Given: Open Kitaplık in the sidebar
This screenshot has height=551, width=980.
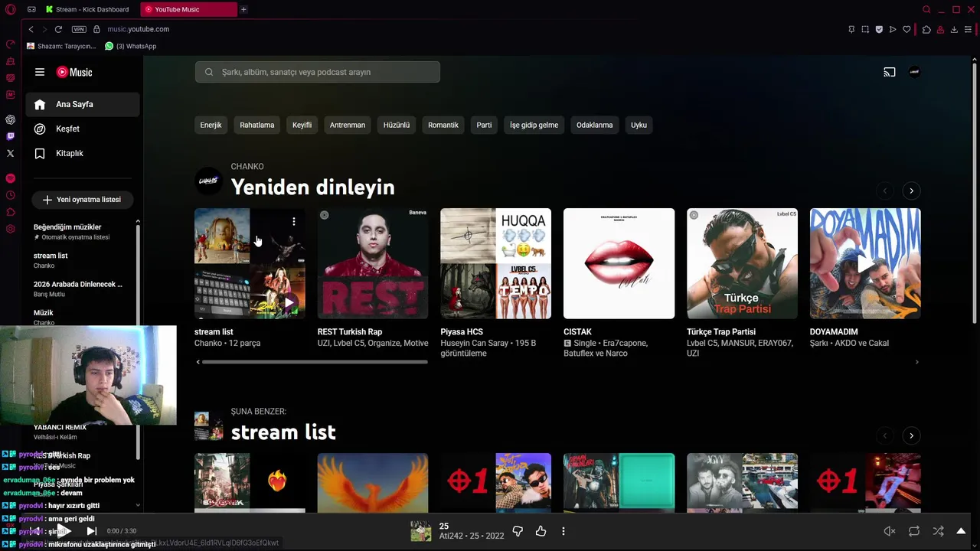Looking at the screenshot, I should 83,153.
